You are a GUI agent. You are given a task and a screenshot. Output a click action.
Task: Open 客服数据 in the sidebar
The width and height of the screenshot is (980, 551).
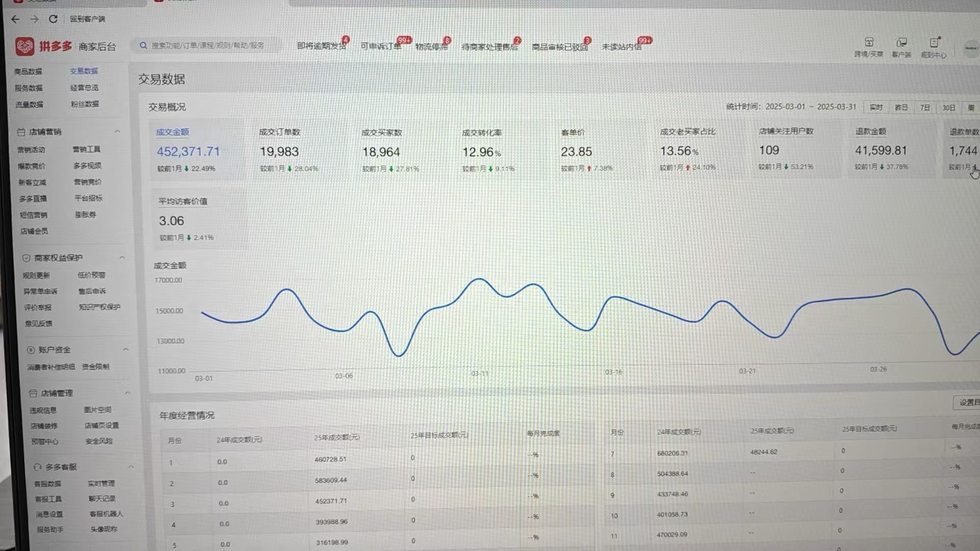[47, 484]
